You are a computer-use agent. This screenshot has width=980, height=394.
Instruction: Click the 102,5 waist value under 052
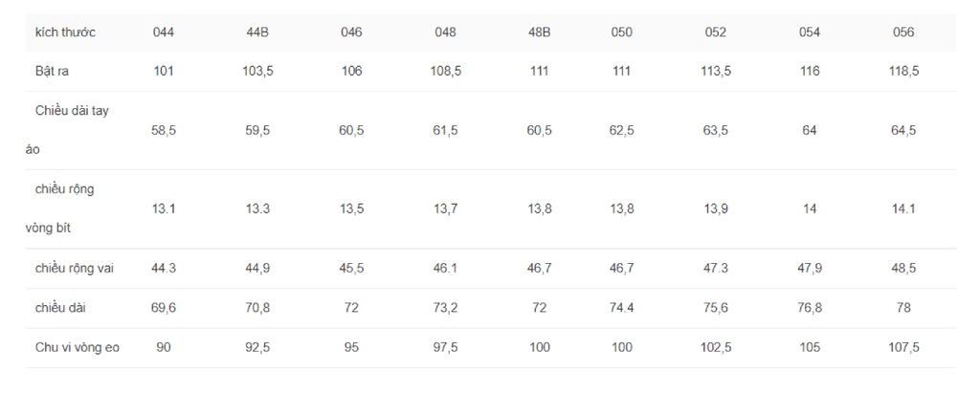[716, 348]
